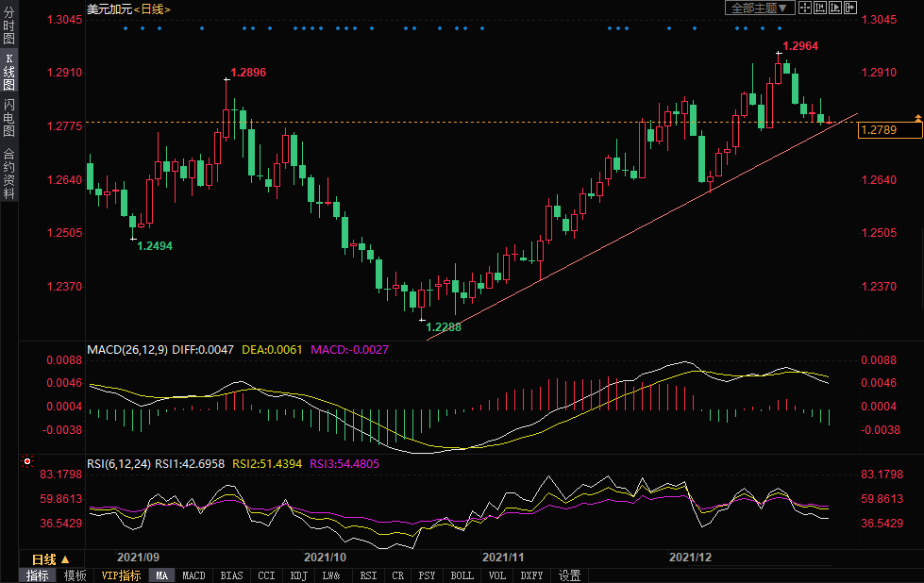Screen dimensions: 924x583
Task: Switch to 分时图 view in left sidebar
Action: (x=8, y=26)
